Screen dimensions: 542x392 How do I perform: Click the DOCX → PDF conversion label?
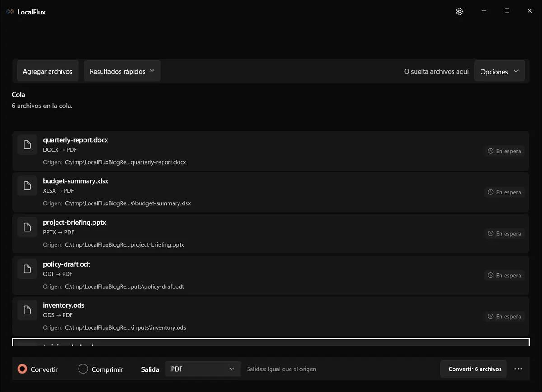point(60,150)
